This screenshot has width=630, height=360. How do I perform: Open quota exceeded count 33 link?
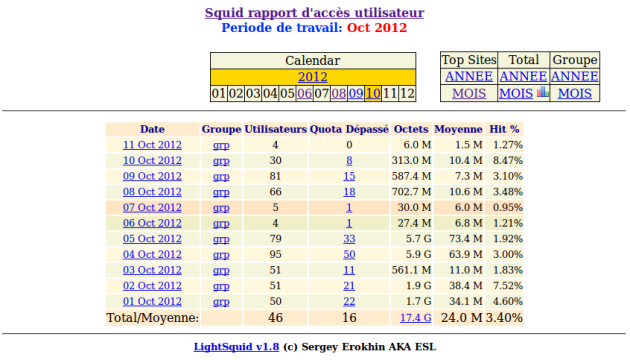(x=349, y=239)
